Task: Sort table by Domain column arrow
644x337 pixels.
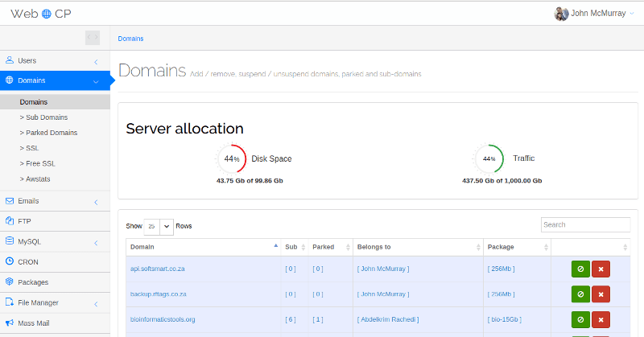Action: click(x=275, y=247)
